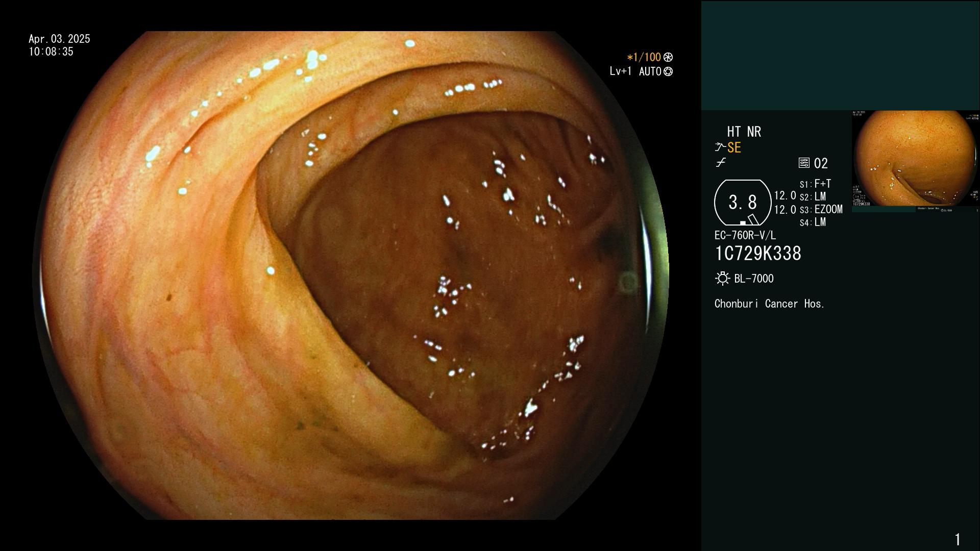This screenshot has width=980, height=551.
Task: Click the 'Lv+1 AUTO' brightness level text
Action: click(x=635, y=71)
